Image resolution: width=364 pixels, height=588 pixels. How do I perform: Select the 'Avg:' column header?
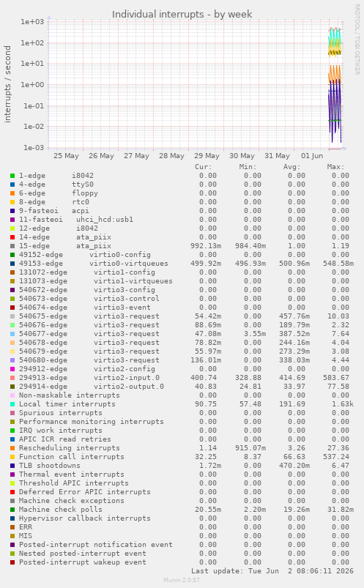(x=291, y=167)
